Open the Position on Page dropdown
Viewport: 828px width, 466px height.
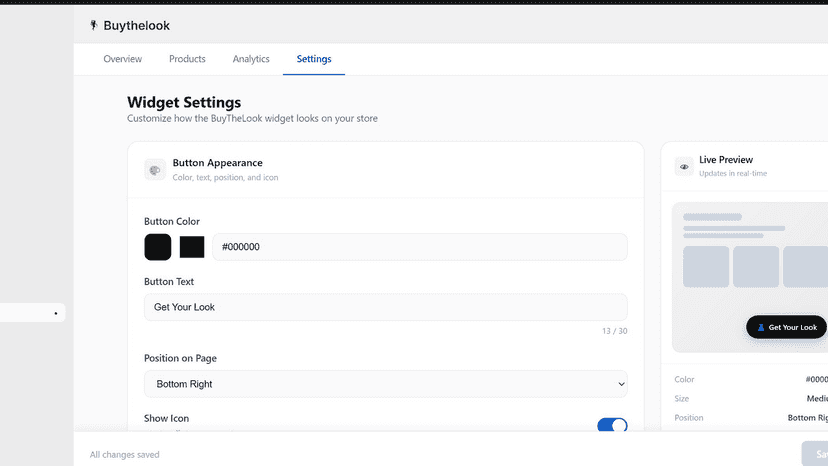(x=385, y=384)
